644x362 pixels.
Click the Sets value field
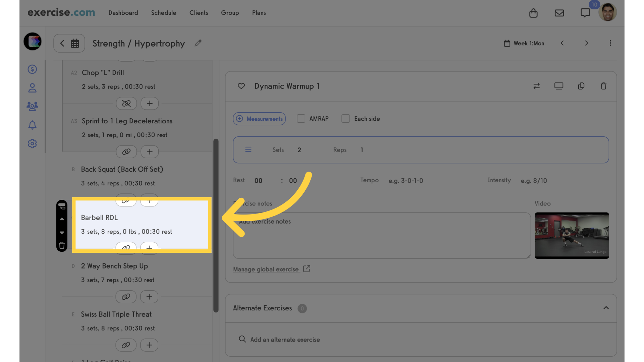pos(299,150)
